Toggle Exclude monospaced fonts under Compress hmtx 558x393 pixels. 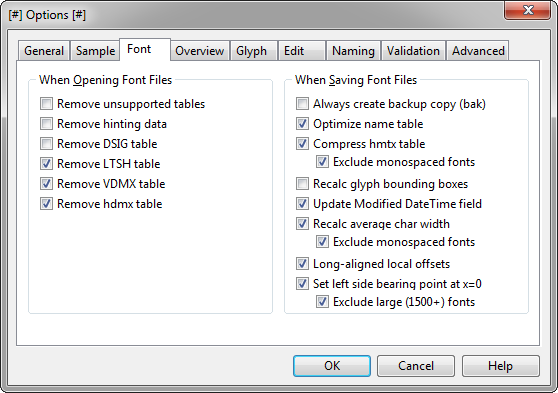(322, 162)
